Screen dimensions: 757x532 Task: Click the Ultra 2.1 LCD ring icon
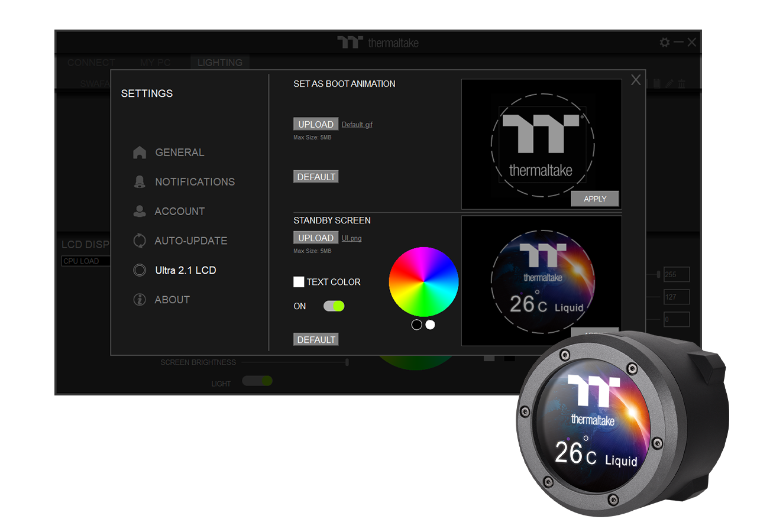coord(140,270)
